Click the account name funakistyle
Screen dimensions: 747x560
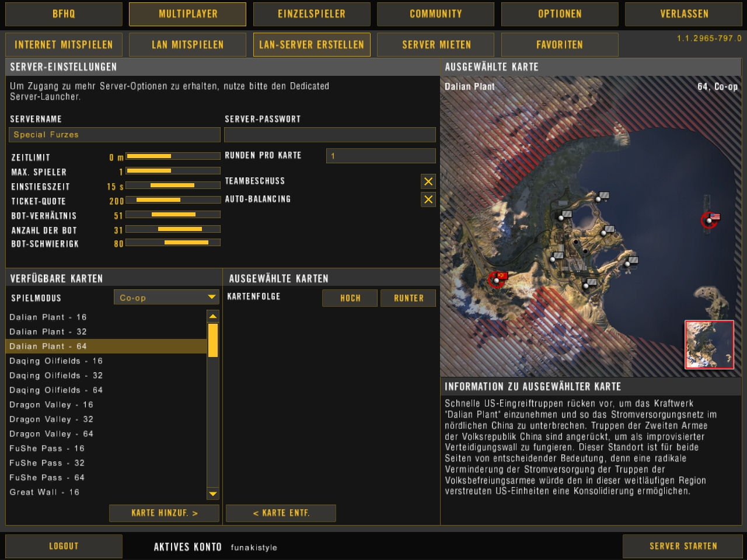pos(254,548)
